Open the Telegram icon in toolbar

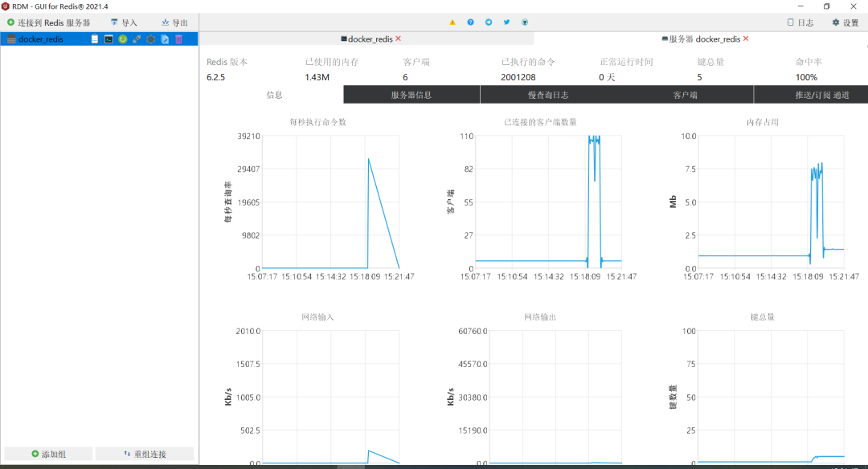(489, 22)
